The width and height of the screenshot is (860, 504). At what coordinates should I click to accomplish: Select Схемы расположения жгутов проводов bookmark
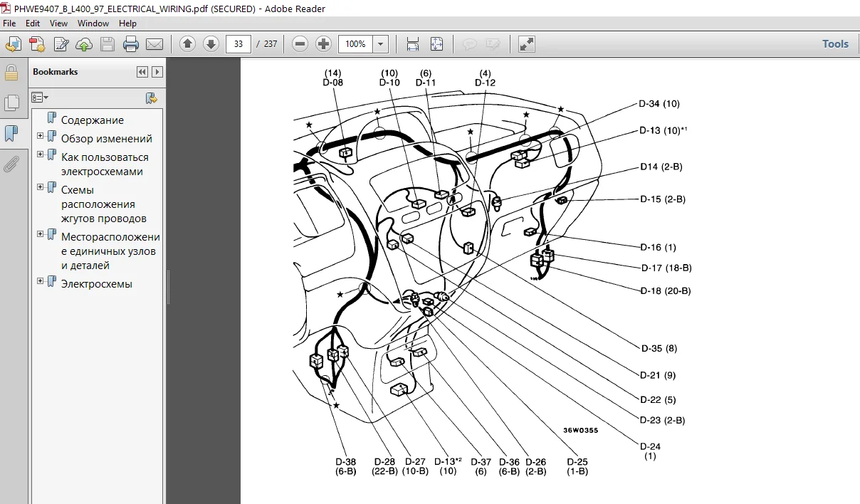click(x=104, y=204)
